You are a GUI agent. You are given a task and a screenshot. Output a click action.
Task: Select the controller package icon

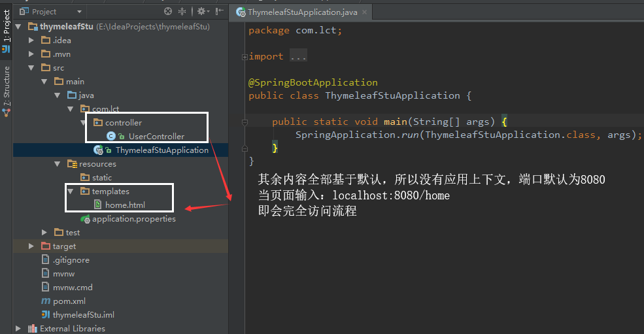(98, 122)
